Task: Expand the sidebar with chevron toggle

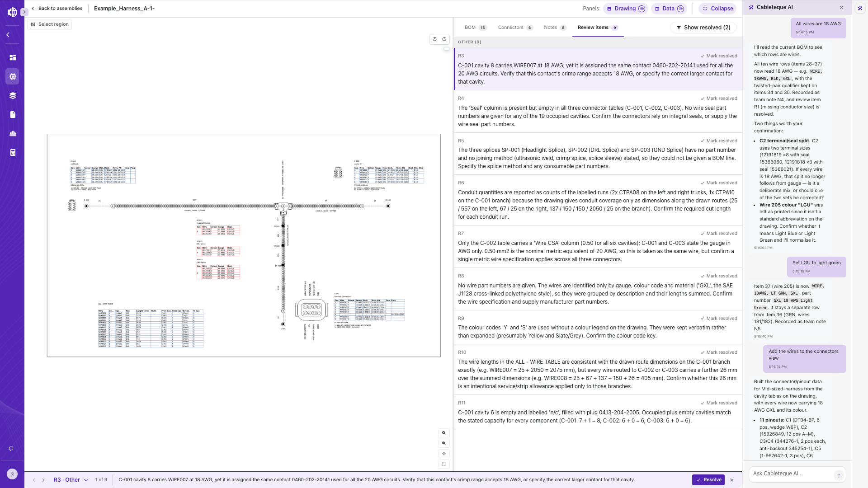Action: [x=24, y=12]
